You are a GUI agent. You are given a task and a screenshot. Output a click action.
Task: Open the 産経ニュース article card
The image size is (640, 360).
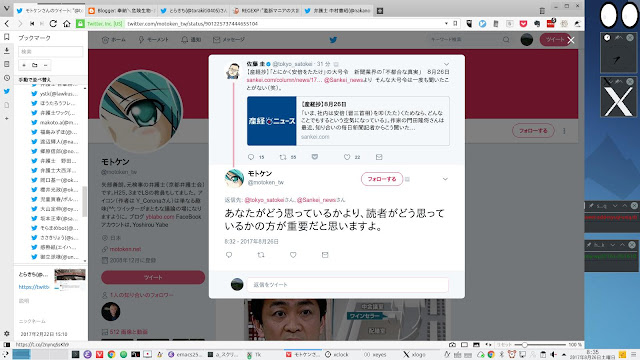pos(348,121)
